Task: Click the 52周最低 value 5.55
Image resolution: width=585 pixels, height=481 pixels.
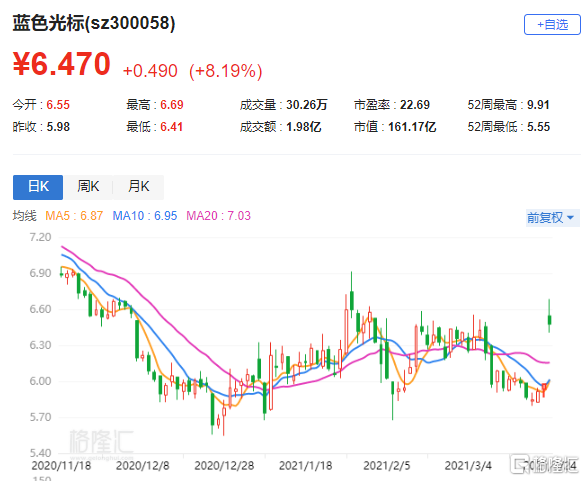Action: [538, 127]
